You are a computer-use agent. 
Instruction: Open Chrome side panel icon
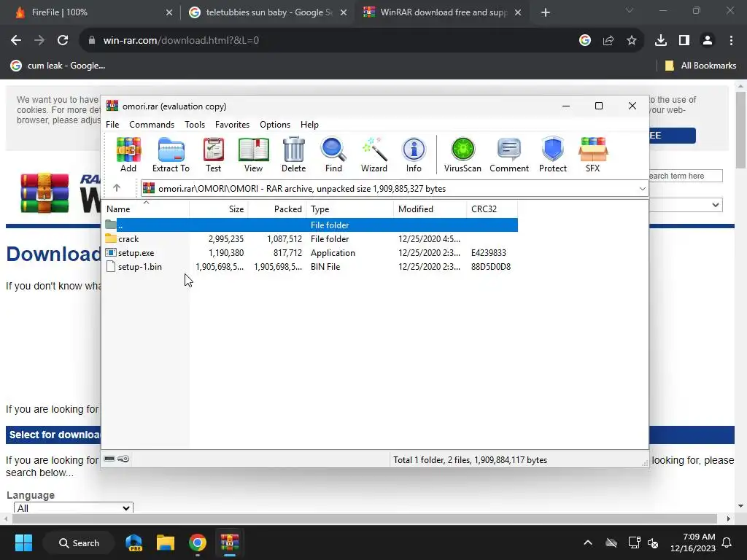684,41
